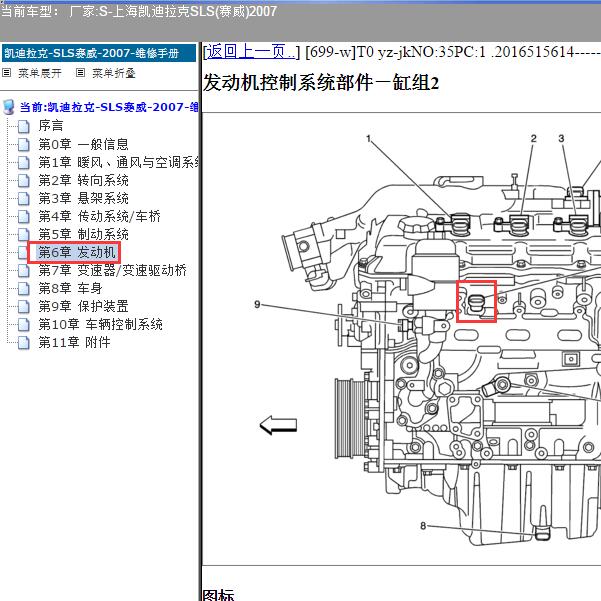Open 第4章 传动系统/车桥 chapter

point(99,216)
